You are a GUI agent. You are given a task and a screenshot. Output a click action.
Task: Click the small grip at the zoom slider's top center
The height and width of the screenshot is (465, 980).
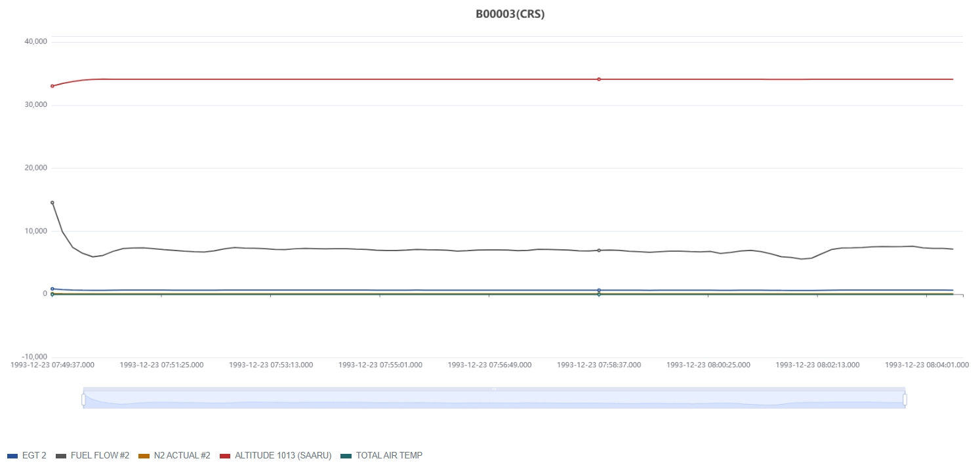point(494,389)
